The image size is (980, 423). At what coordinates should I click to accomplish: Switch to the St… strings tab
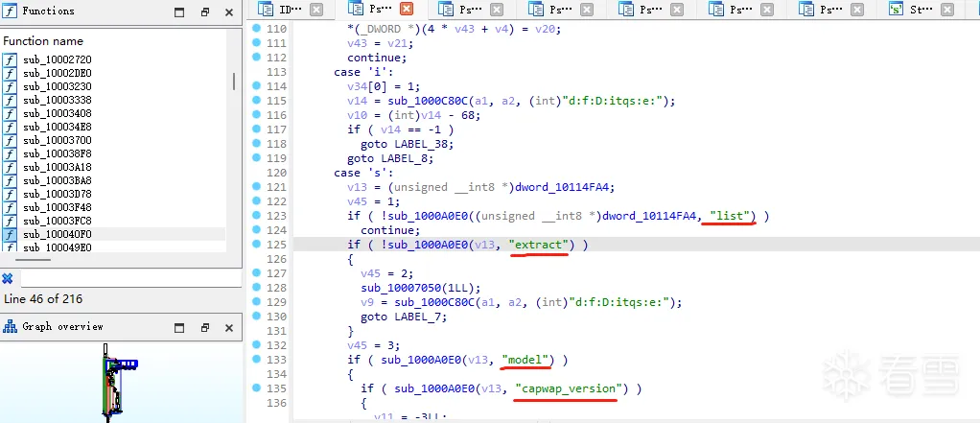tap(921, 10)
